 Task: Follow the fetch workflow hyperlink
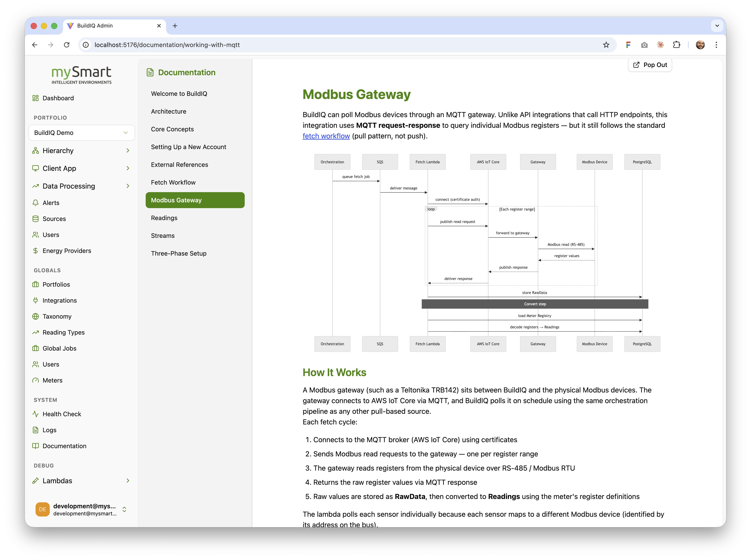click(x=326, y=136)
